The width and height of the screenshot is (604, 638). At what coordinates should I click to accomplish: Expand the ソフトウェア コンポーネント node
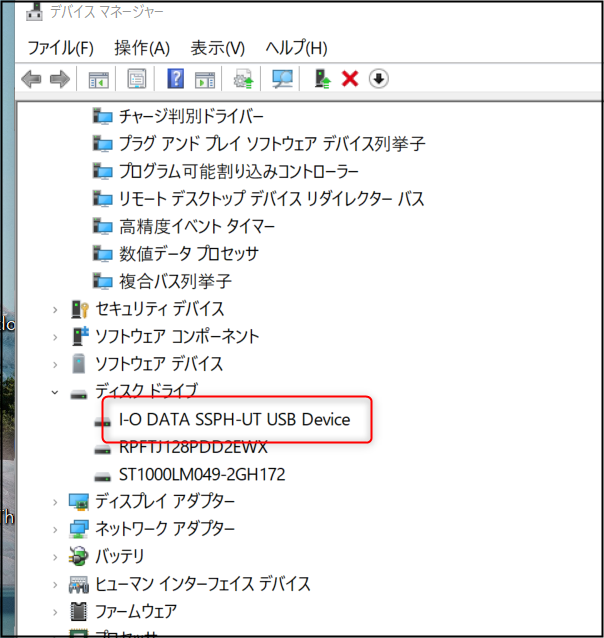(55, 337)
